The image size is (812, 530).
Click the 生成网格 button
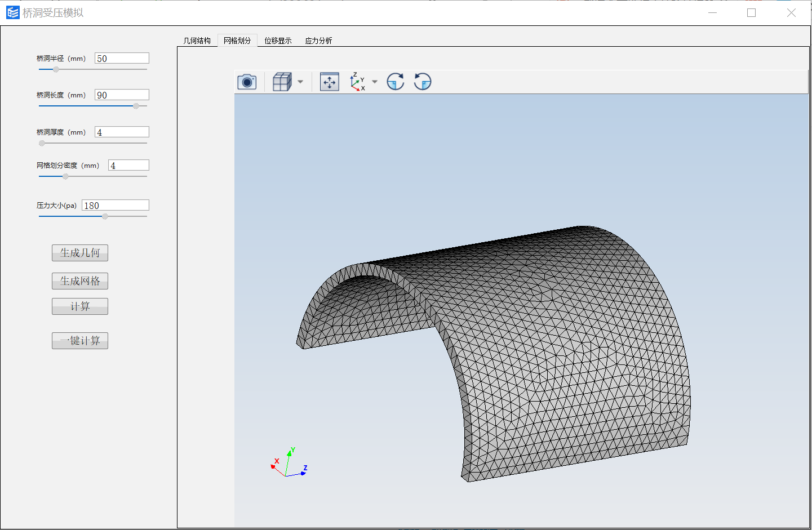(x=80, y=281)
